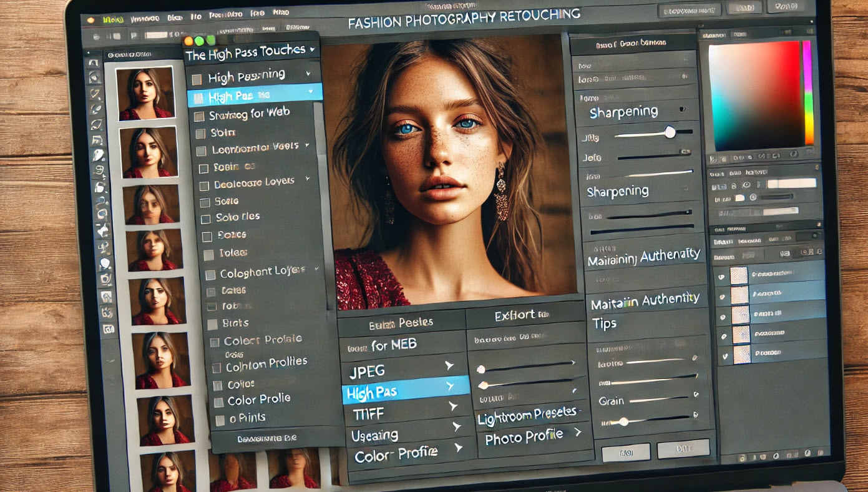Image resolution: width=868 pixels, height=492 pixels.
Task: Open the 'Photo Profie' submenu arrow
Action: point(578,432)
